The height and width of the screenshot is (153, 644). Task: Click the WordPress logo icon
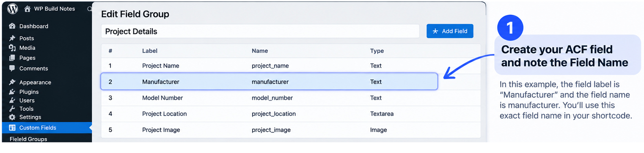[x=13, y=8]
